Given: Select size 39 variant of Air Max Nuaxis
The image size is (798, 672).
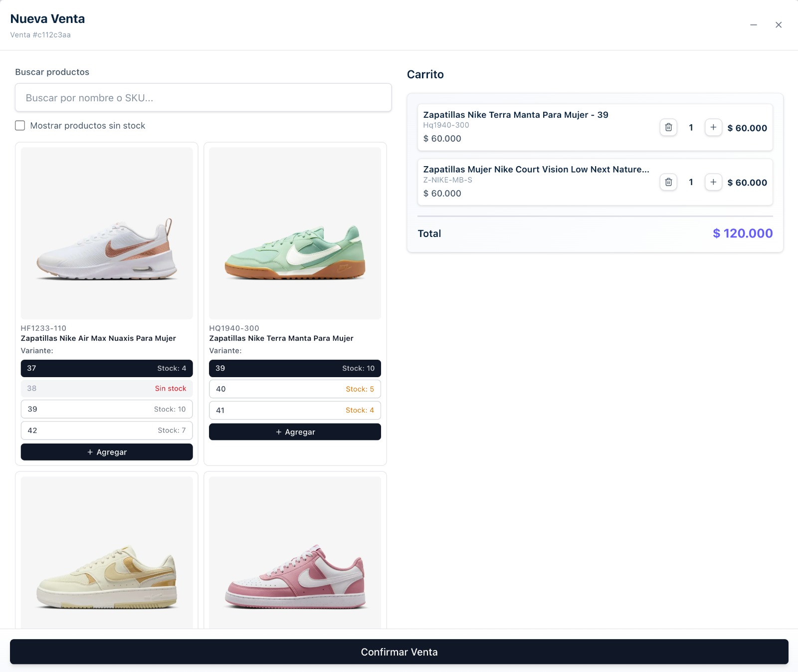Looking at the screenshot, I should (106, 409).
